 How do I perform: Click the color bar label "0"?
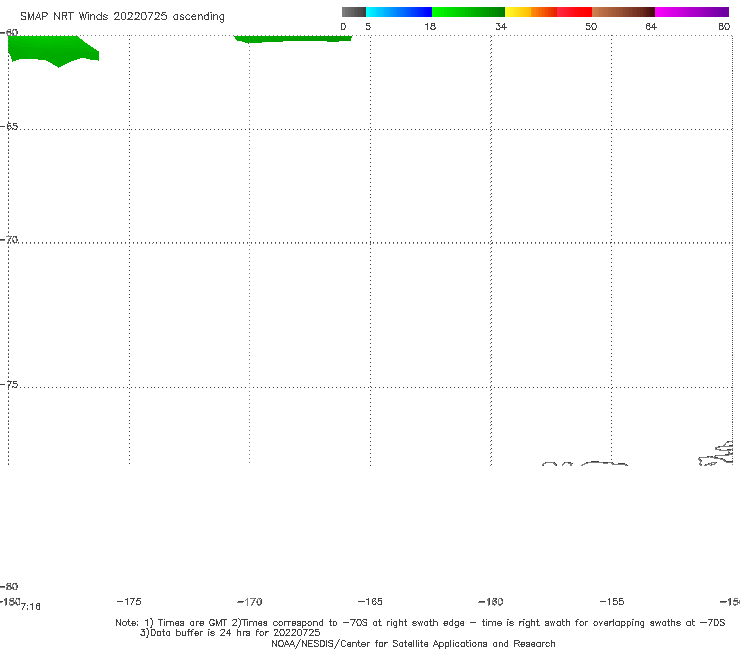[343, 26]
